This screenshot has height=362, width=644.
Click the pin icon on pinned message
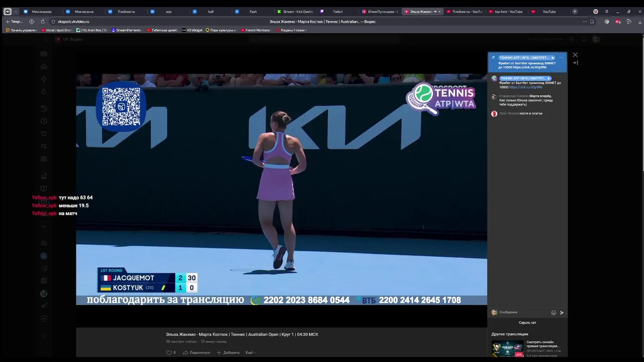(494, 58)
